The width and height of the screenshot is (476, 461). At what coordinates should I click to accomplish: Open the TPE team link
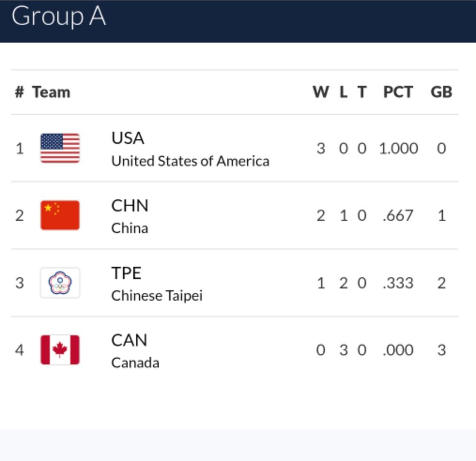coord(126,273)
